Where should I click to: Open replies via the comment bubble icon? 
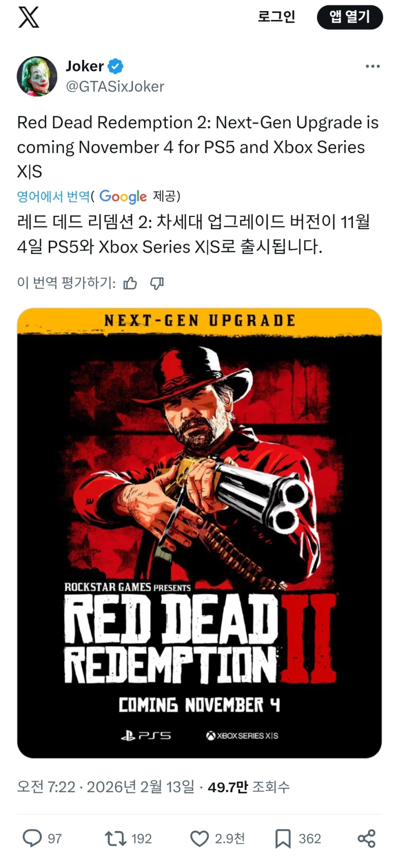[x=32, y=838]
